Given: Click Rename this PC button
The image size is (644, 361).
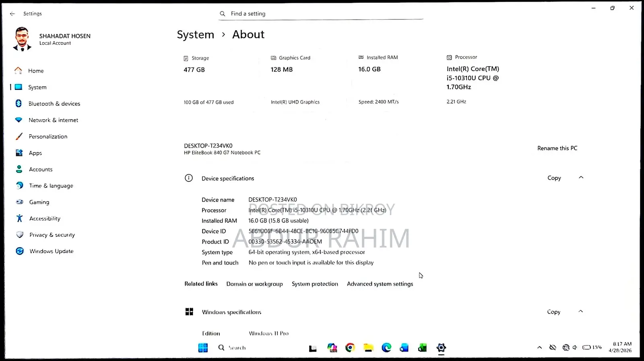Looking at the screenshot, I should (557, 148).
